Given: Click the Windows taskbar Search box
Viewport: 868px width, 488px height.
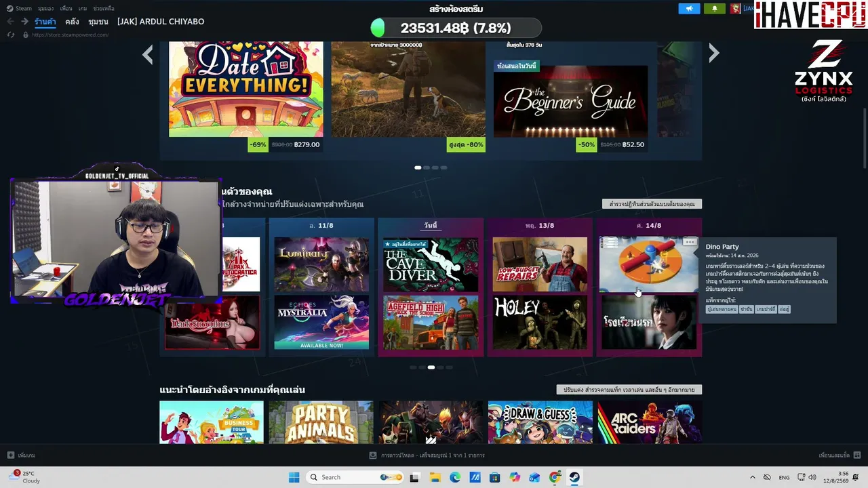Looking at the screenshot, I should 355,477.
